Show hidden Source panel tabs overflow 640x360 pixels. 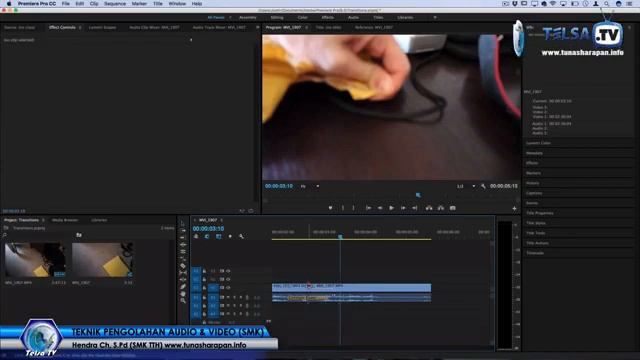[x=258, y=27]
